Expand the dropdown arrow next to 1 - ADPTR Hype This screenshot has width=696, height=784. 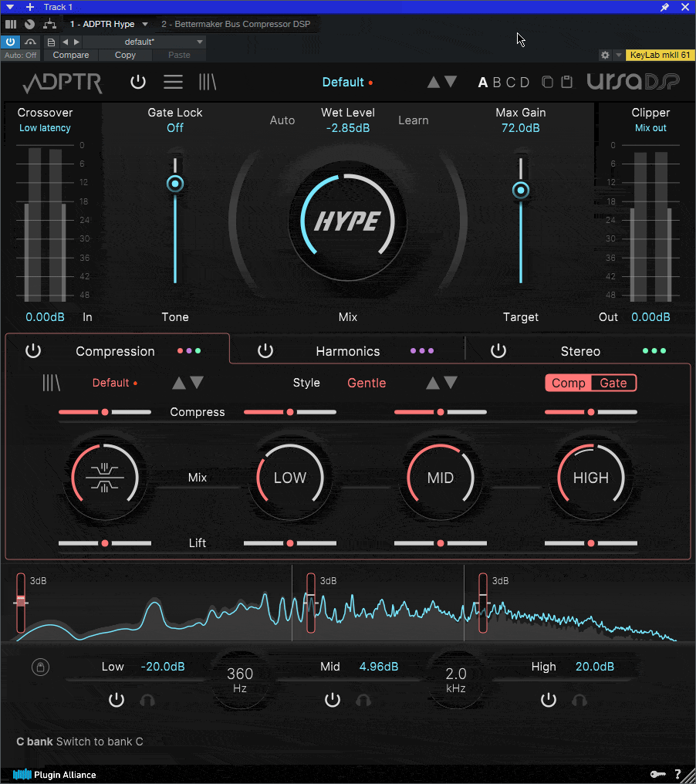tap(145, 24)
